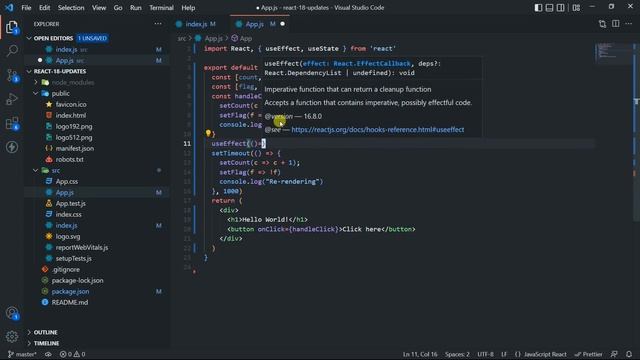This screenshot has height=360, width=640.
Task: Open the Manage gear icon
Action: tap(12, 336)
